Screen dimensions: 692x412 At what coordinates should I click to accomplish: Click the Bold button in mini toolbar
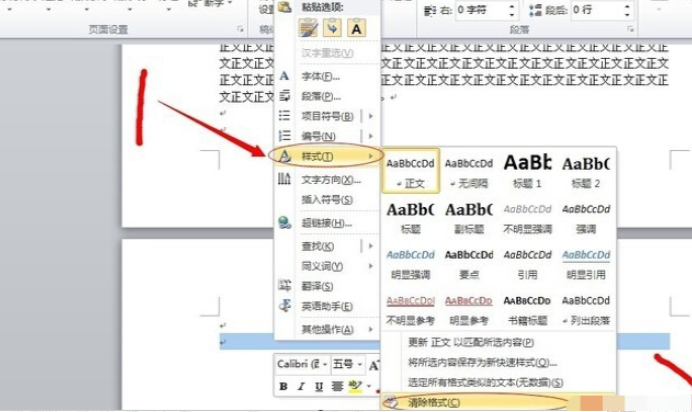click(284, 386)
